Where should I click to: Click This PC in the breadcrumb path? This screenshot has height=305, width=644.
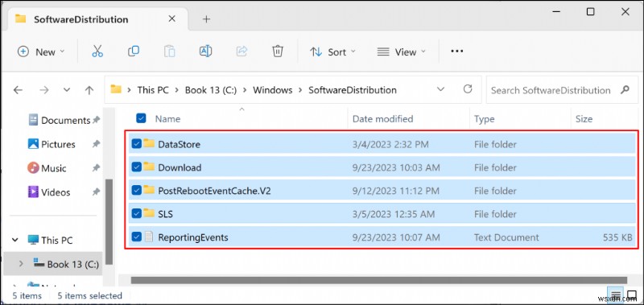tap(153, 90)
